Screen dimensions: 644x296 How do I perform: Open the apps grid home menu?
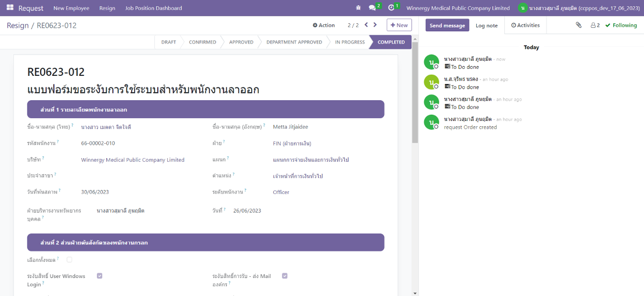tap(10, 8)
